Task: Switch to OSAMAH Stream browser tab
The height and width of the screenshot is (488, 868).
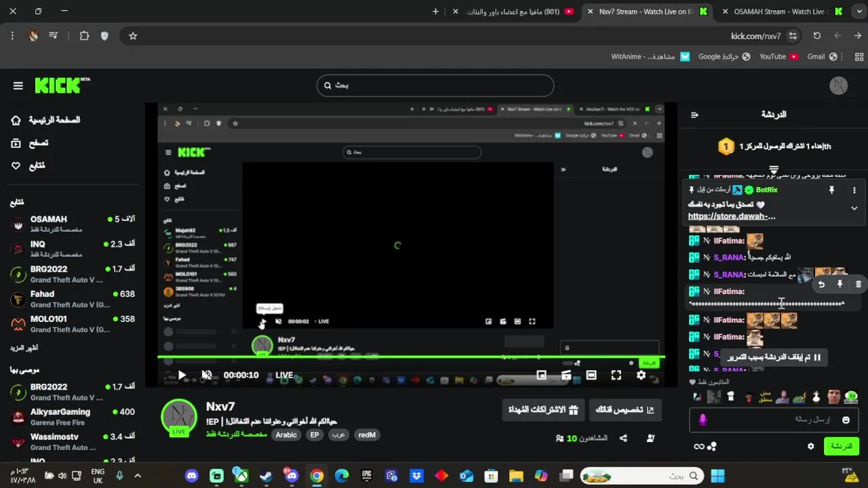Action: [x=781, y=12]
